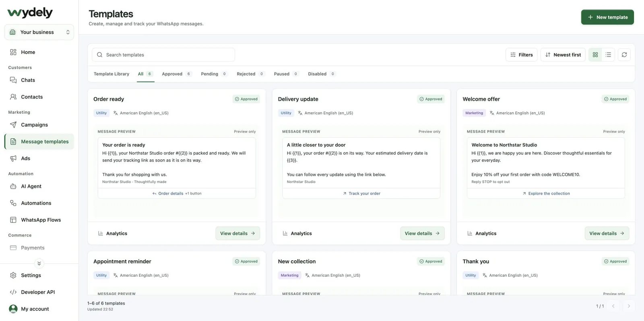
Task: Click the Developer API code icon
Action: [x=13, y=292]
